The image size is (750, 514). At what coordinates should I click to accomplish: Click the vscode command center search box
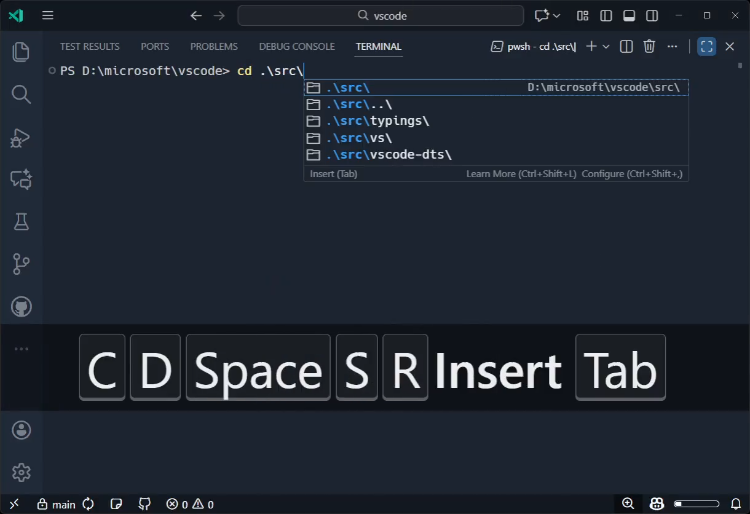pyautogui.click(x=381, y=16)
